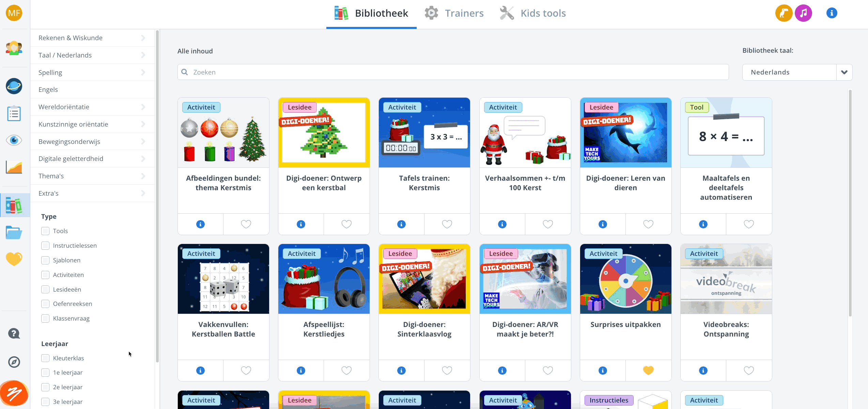
Task: Expand Digitale geletterdheid category
Action: [x=92, y=159]
